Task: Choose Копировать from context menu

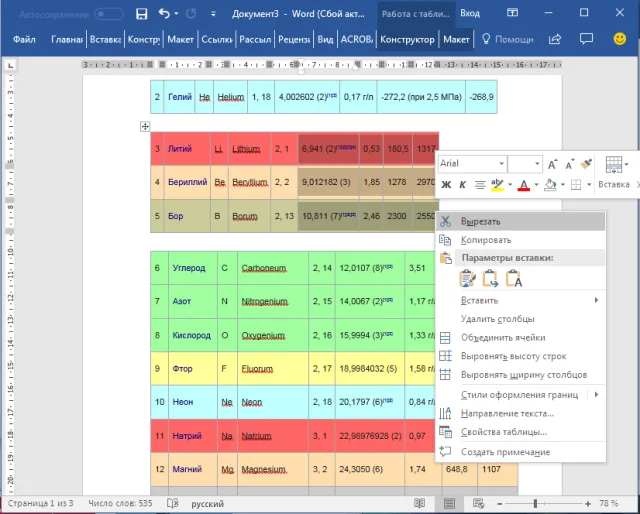Action: [521, 240]
